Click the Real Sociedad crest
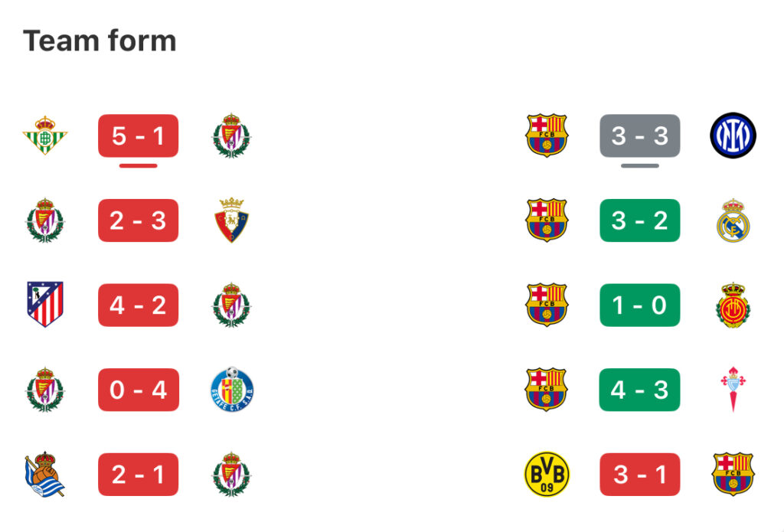Image resolution: width=784 pixels, height=532 pixels. [45, 474]
